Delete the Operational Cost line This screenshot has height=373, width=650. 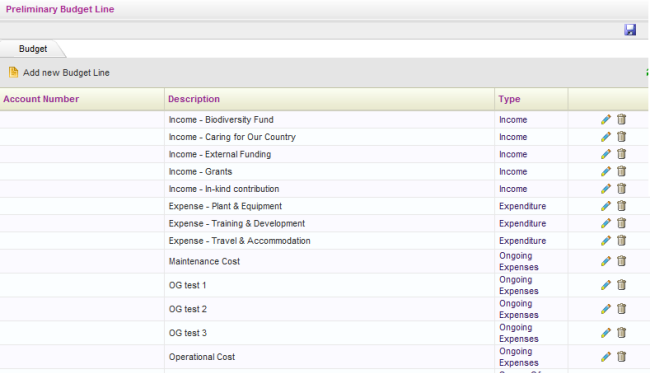[x=621, y=357]
